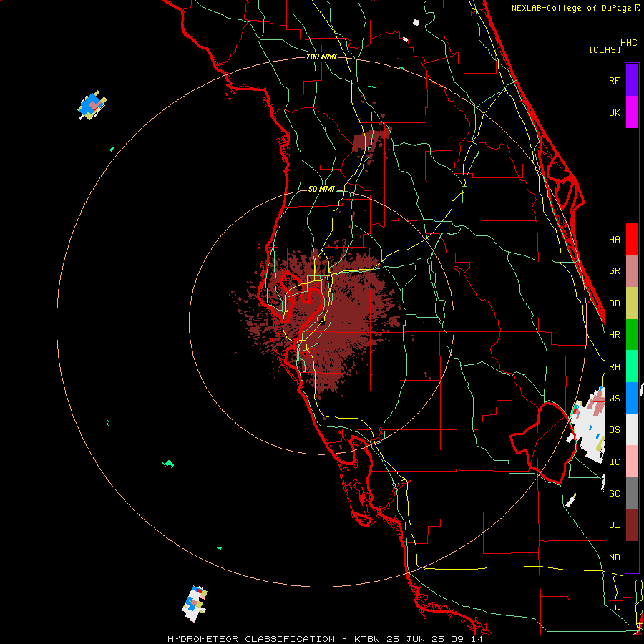
Task: Click the HR legend label
Action: pos(614,335)
